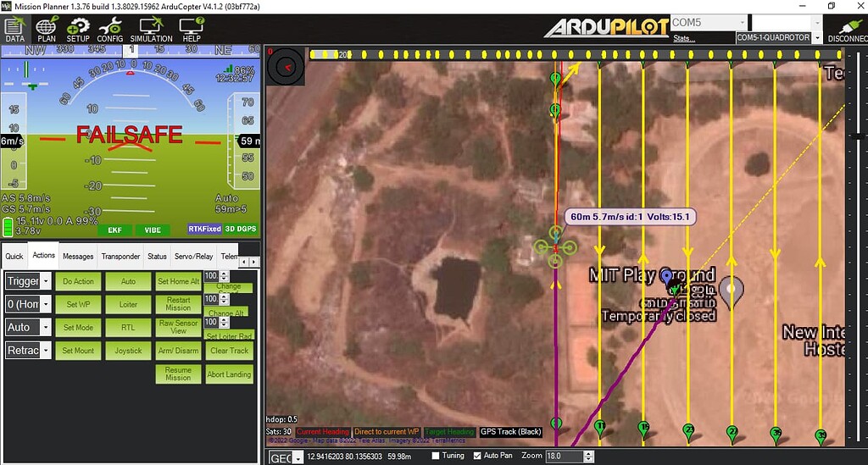This screenshot has width=868, height=465.
Task: Select the Actions tab
Action: click(44, 255)
